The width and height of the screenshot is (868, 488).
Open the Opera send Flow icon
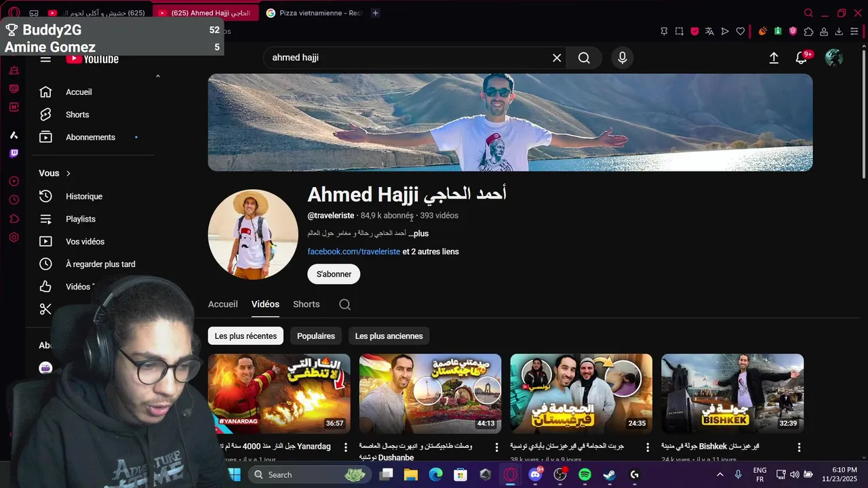point(725,31)
